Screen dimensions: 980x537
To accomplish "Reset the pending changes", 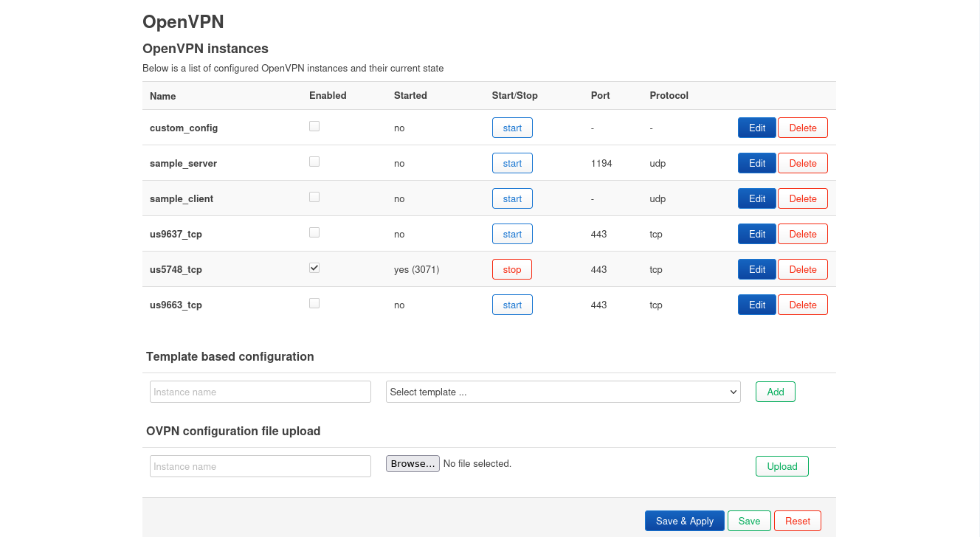I will (x=798, y=521).
